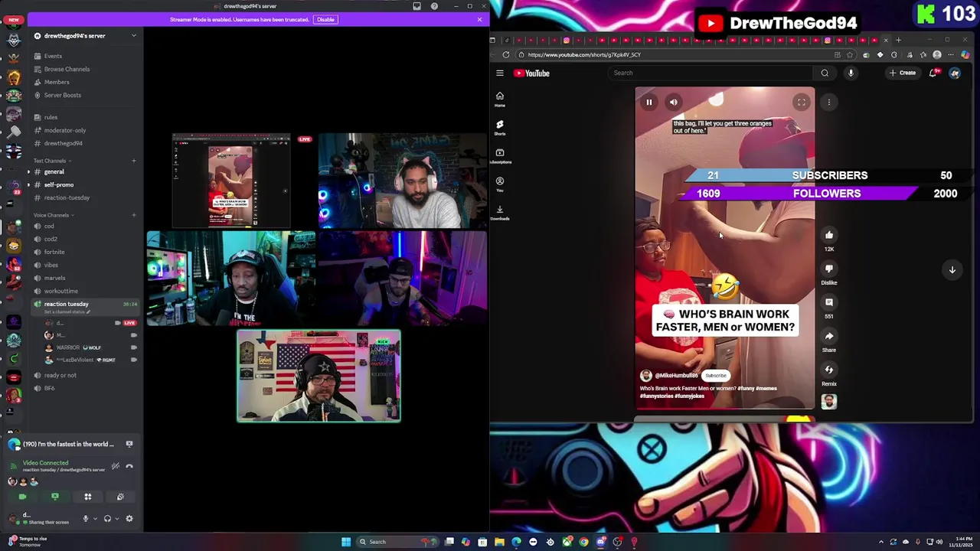Dislike the YouTube short
This screenshot has width=980, height=551.
[x=829, y=269]
